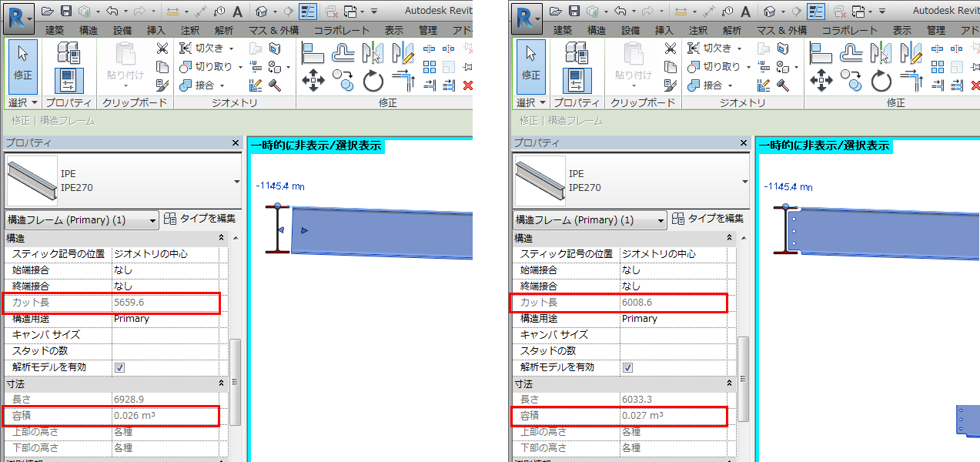Click Demolish hammer icon in left window
980x462 pixels.
(275, 85)
